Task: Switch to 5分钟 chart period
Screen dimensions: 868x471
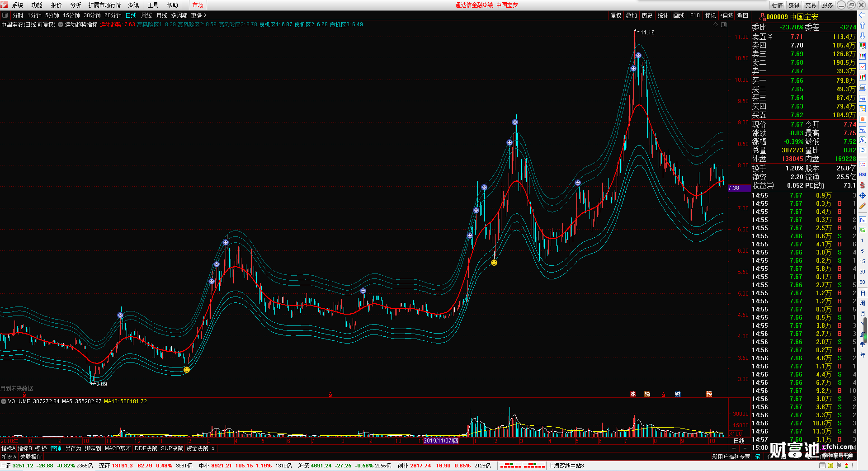Action: pos(52,15)
